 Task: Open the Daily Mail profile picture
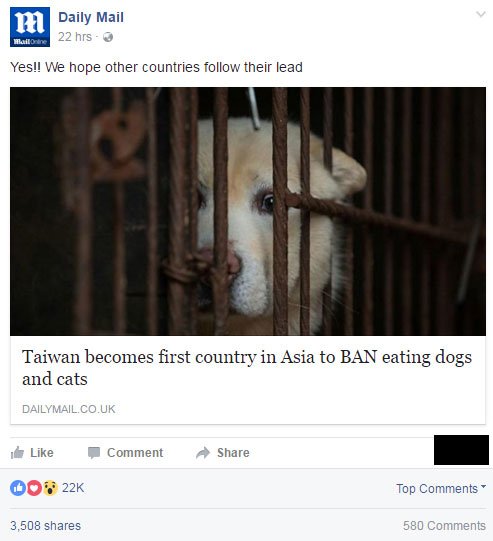[x=30, y=27]
